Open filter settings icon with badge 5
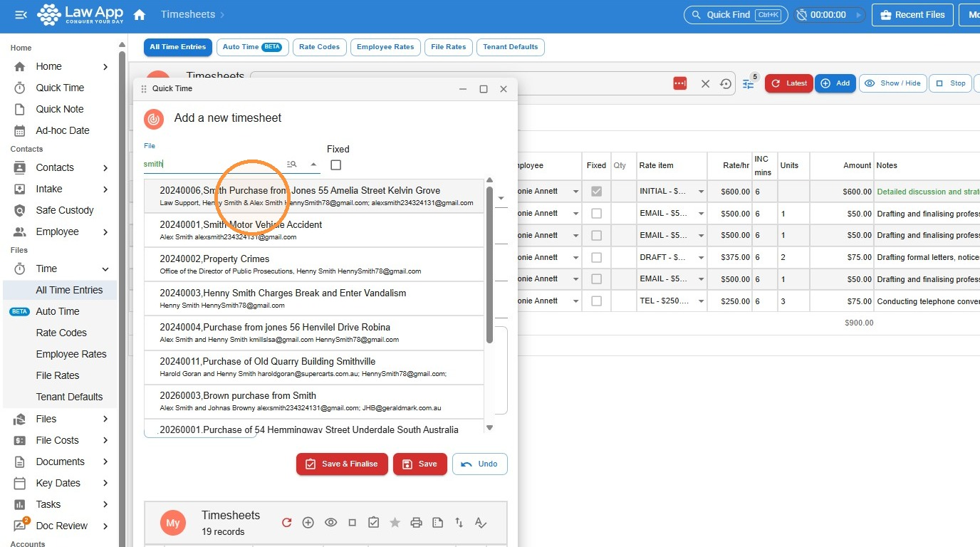The height and width of the screenshot is (547, 980). [x=749, y=83]
